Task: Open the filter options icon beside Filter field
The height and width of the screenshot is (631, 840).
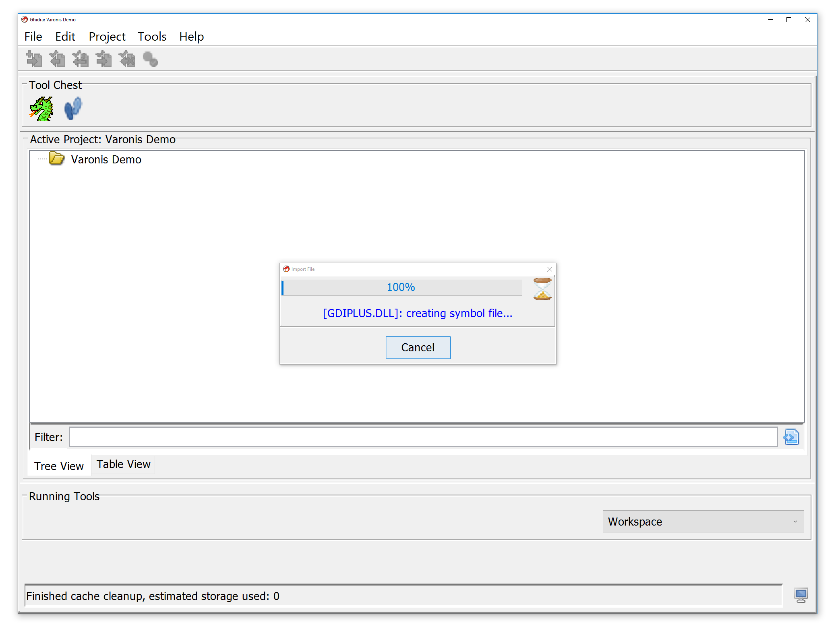Action: (790, 437)
